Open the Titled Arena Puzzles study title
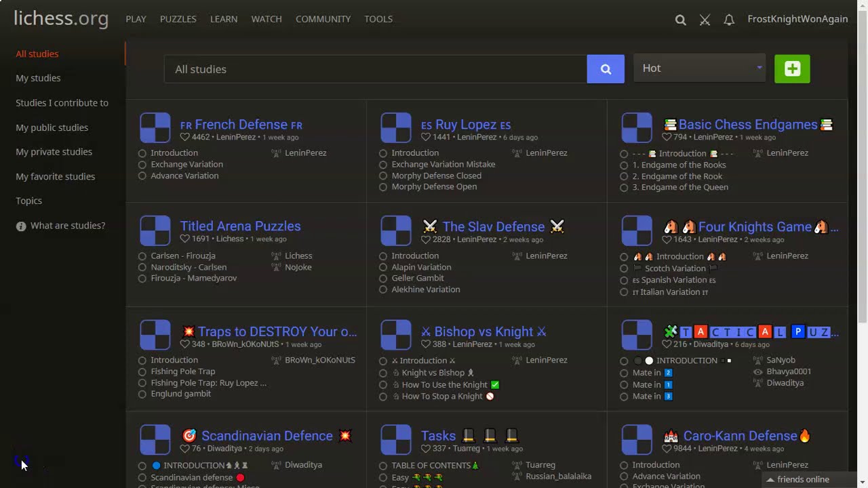Screen dimensions: 868x488 pyautogui.click(x=240, y=226)
